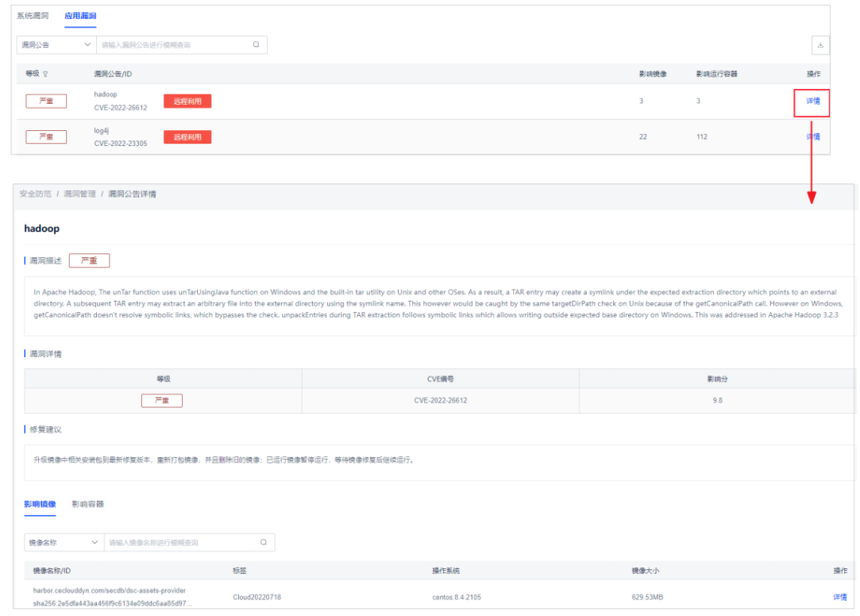
Task: Open 详情 for dsc-assets-provider image
Action: 839,597
